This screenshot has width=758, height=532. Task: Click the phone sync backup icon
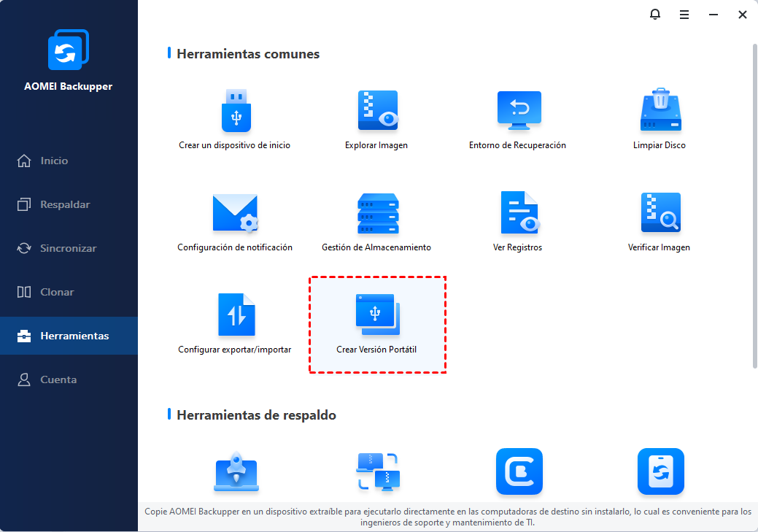click(x=661, y=471)
